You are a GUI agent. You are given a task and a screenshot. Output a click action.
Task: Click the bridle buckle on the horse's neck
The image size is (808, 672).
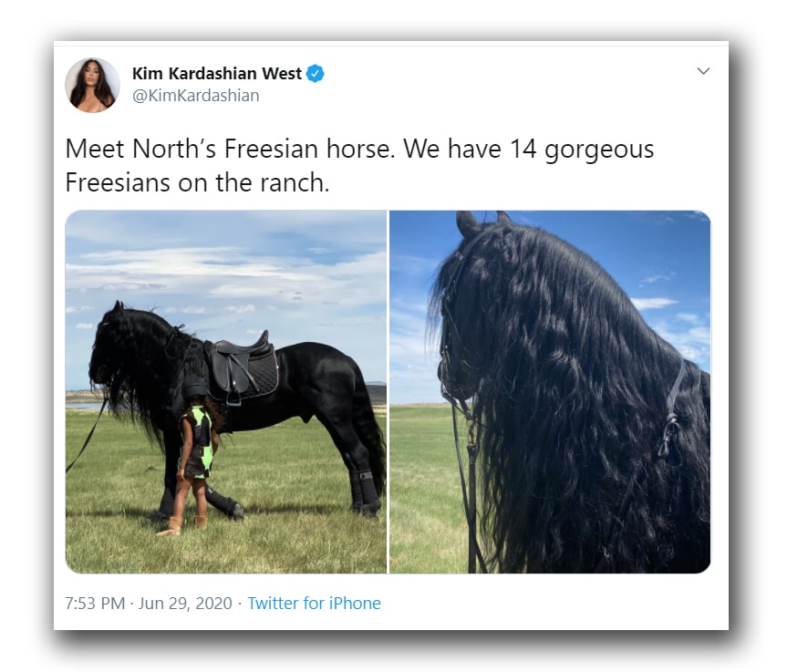pyautogui.click(x=670, y=436)
